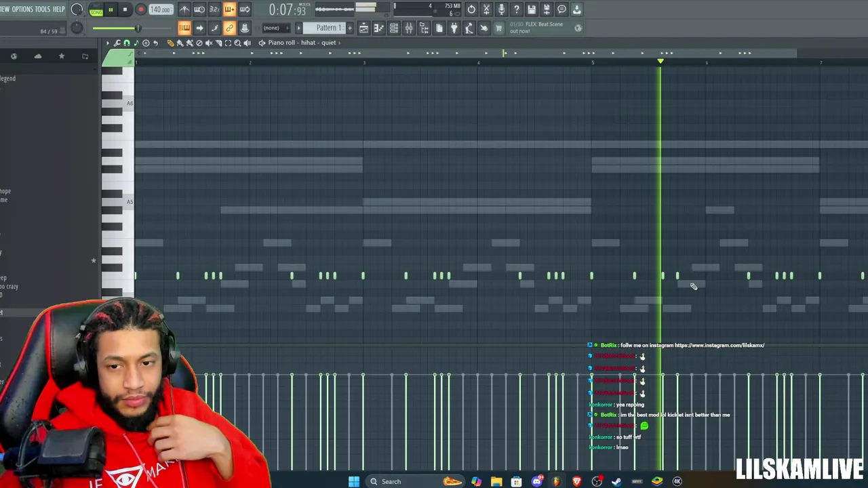Open piano roll tools wrench icon
Screen dimensions: 868x488
coord(117,43)
